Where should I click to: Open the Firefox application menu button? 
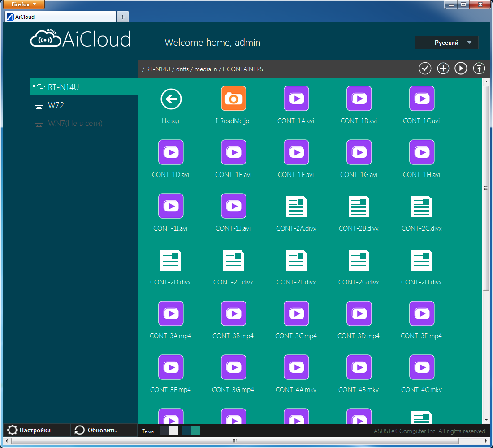[x=24, y=4]
